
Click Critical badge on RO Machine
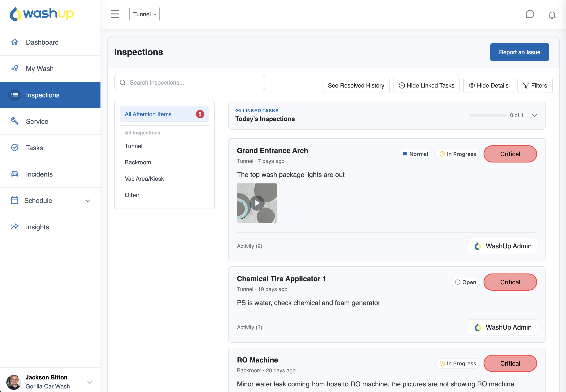510,363
